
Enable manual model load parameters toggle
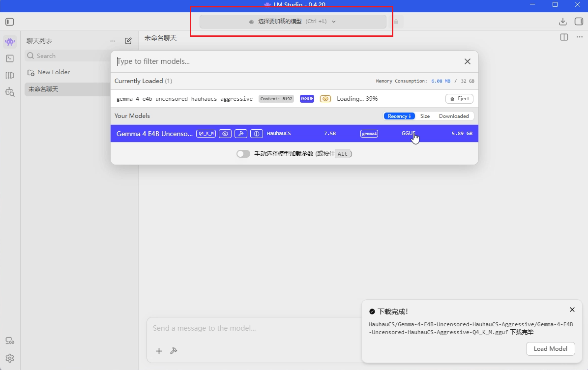[243, 154]
